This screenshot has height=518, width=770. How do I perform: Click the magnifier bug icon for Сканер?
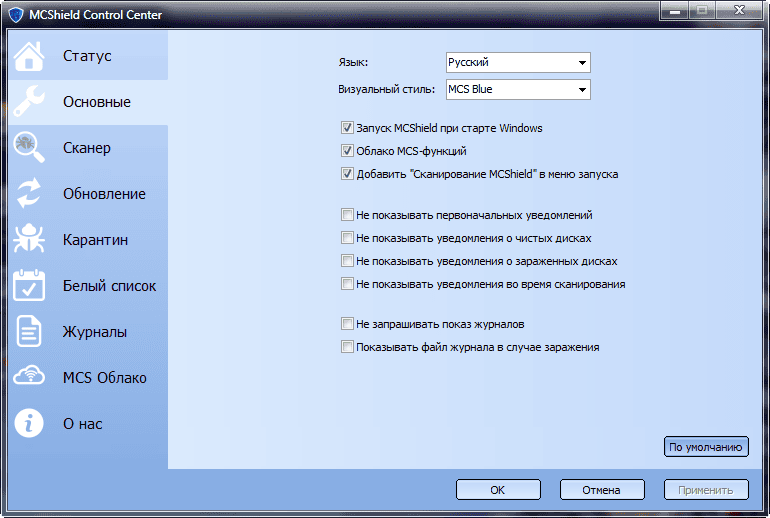(28, 147)
